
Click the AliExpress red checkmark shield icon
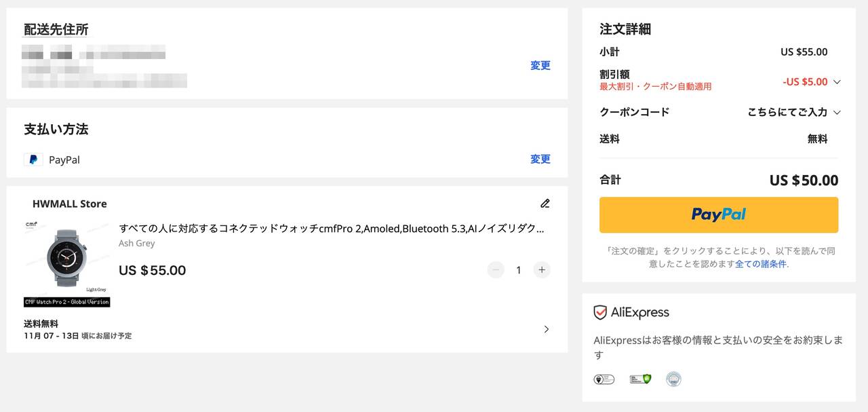(x=600, y=312)
